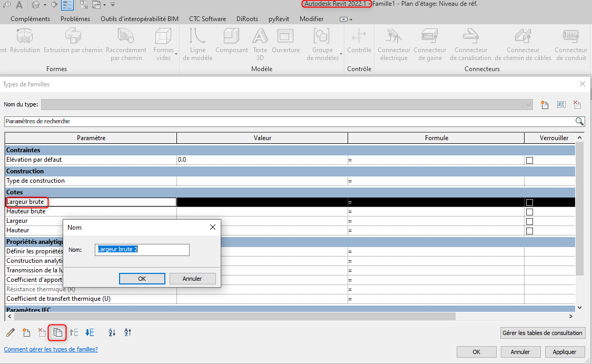Click rename type icon beside type name
Image resolution: width=592 pixels, height=364 pixels.
point(561,105)
